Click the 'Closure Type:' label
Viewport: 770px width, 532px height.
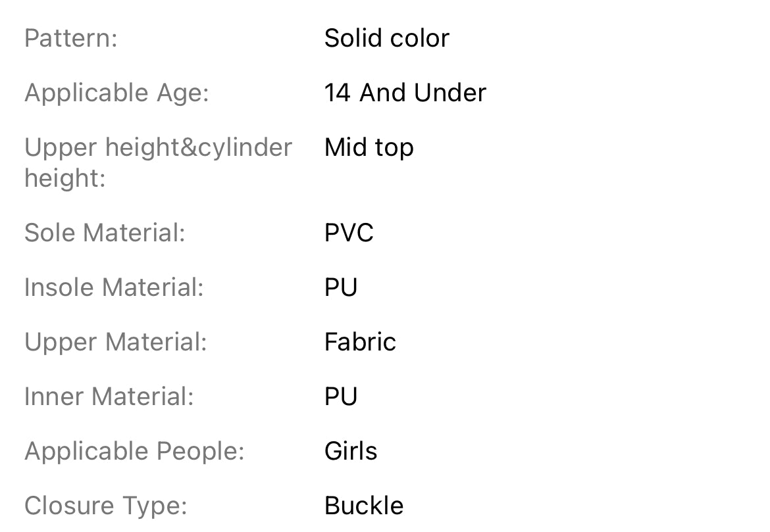(106, 506)
